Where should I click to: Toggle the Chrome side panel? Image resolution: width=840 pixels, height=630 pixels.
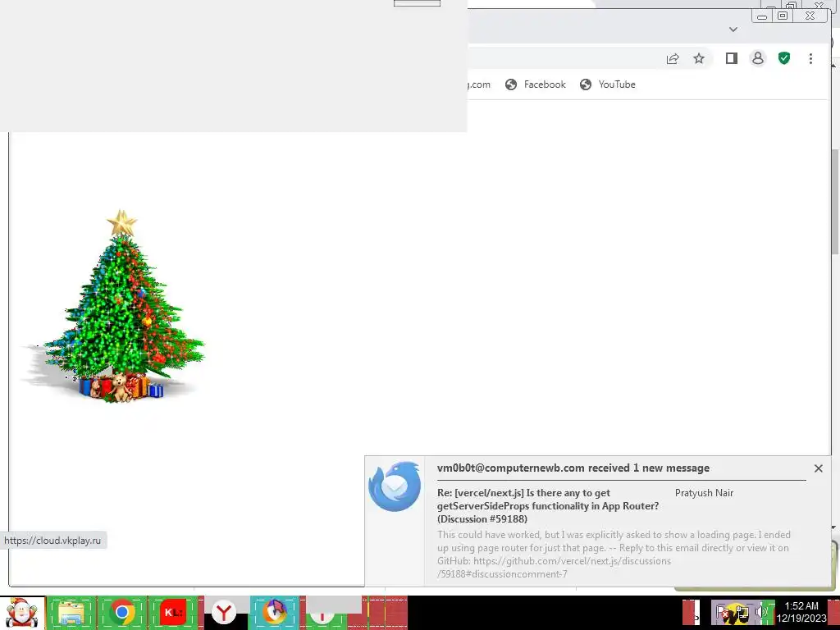coord(731,58)
